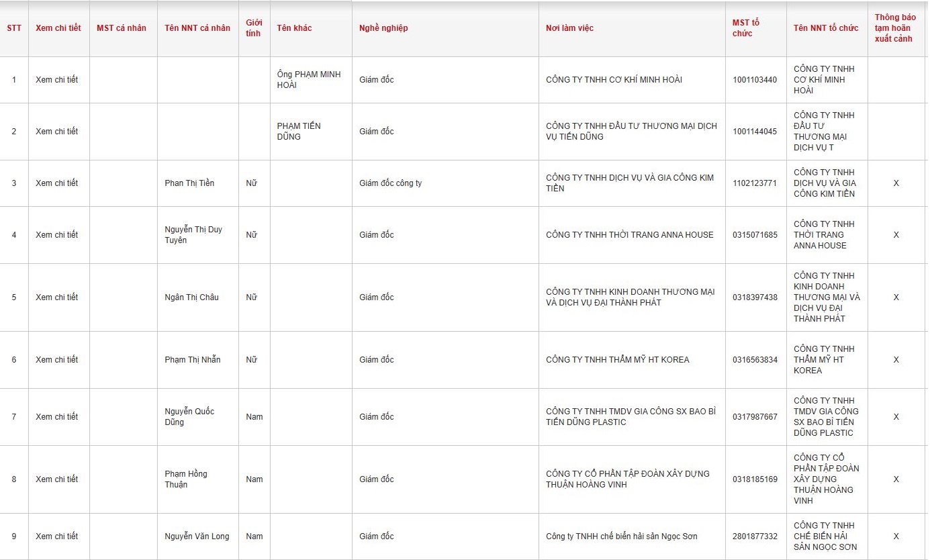Open Xem chi tiết link in row 1
The height and width of the screenshot is (560, 932).
(x=57, y=80)
